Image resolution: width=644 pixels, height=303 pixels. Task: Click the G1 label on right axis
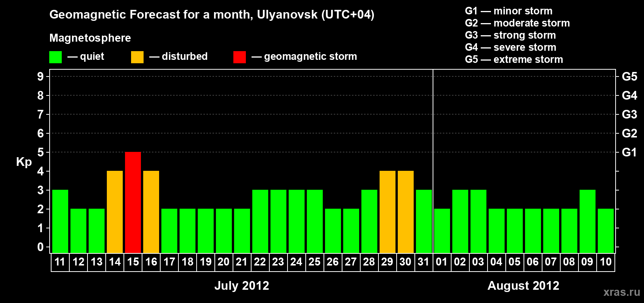[629, 152]
